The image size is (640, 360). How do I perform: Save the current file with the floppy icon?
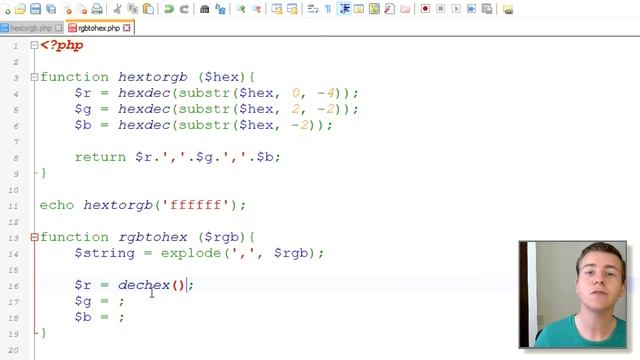coord(36,9)
